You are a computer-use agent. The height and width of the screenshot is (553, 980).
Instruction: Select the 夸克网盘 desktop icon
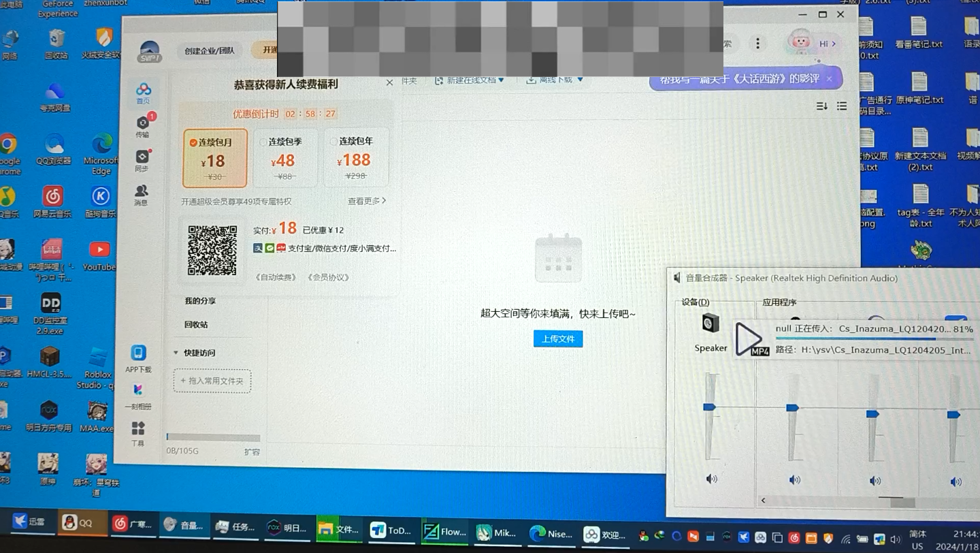[54, 97]
